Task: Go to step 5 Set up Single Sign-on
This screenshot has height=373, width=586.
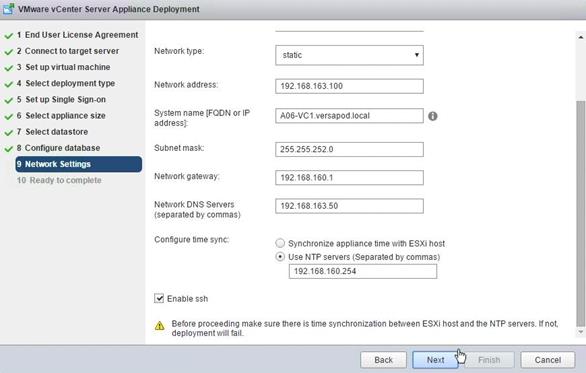Action: click(61, 99)
